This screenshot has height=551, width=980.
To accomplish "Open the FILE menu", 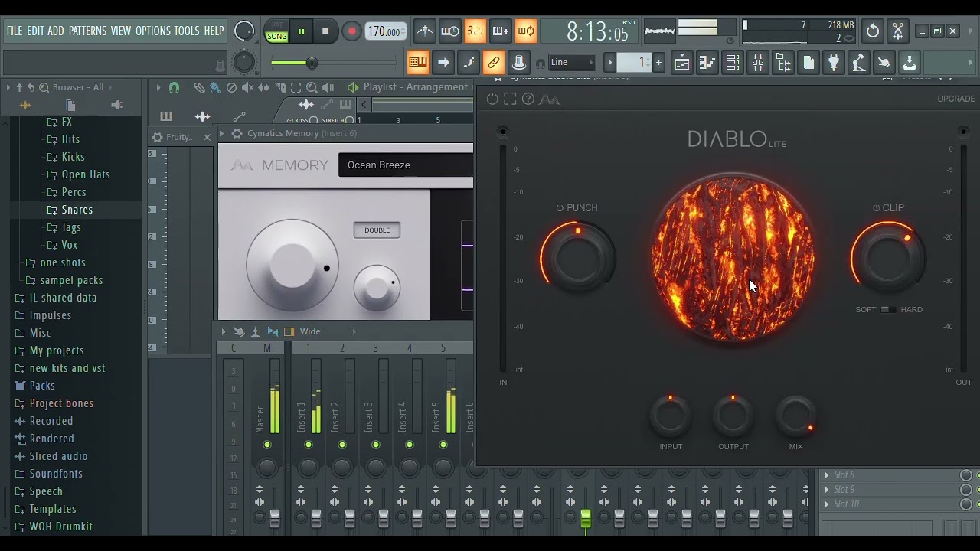I will pyautogui.click(x=15, y=31).
